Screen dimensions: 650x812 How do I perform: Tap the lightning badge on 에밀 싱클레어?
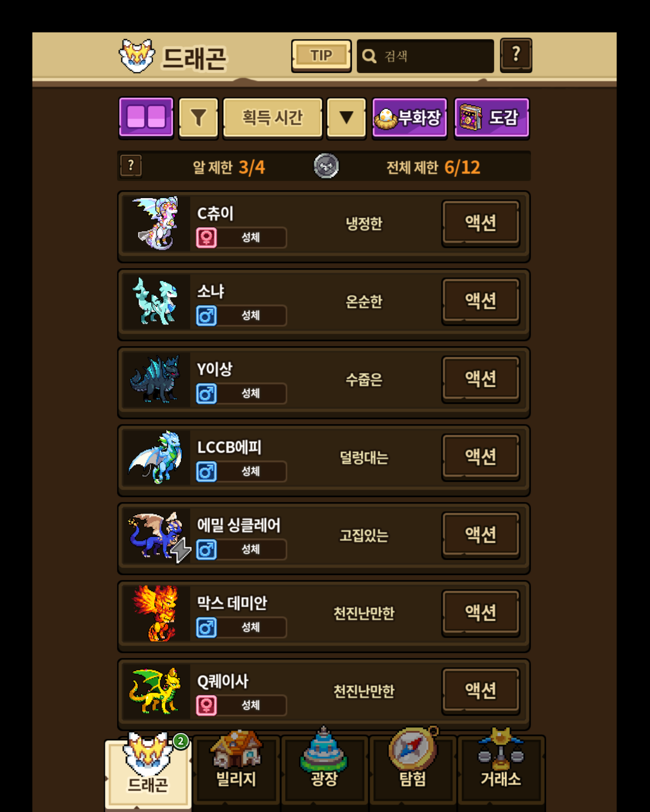(x=181, y=551)
